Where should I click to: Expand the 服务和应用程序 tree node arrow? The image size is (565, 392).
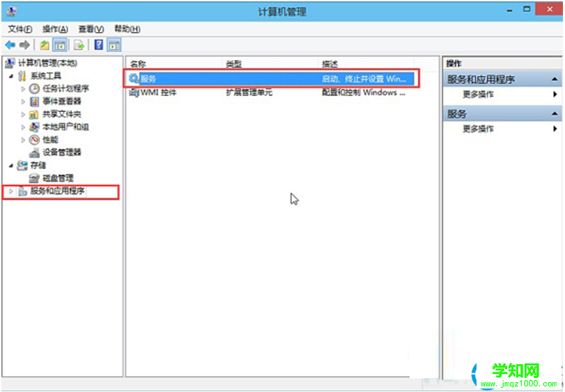[11, 191]
